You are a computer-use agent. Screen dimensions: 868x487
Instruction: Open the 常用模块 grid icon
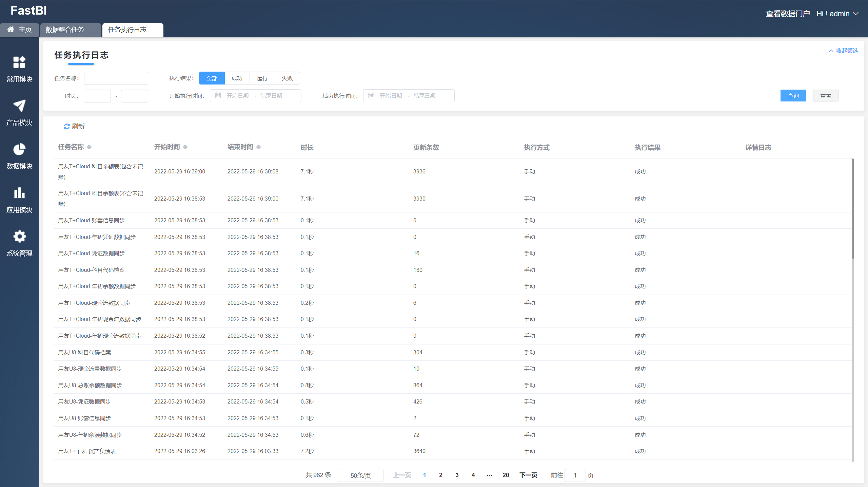pos(19,62)
